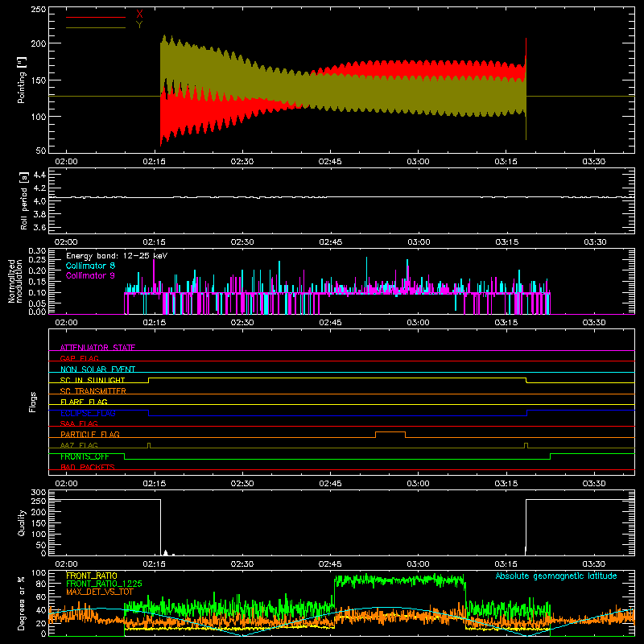644x644 pixels.
Task: Select the yellow FRONT_RATIO legend entry
Action: point(92,576)
